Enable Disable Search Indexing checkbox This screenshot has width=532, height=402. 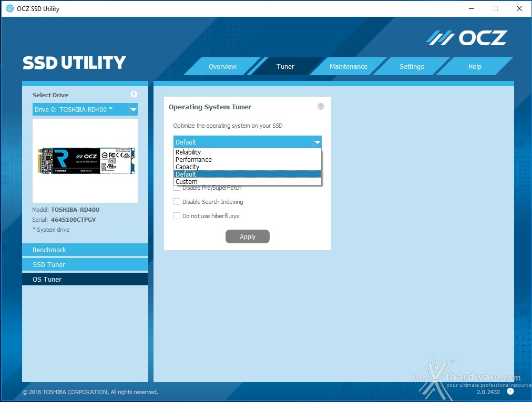tap(177, 201)
